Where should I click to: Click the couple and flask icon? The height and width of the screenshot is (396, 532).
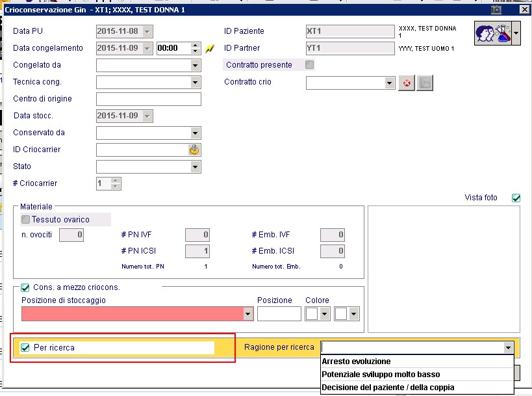[x=493, y=33]
